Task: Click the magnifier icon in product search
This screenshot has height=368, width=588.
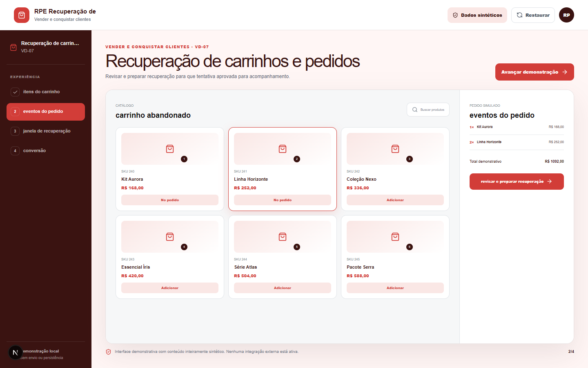Action: pyautogui.click(x=415, y=110)
